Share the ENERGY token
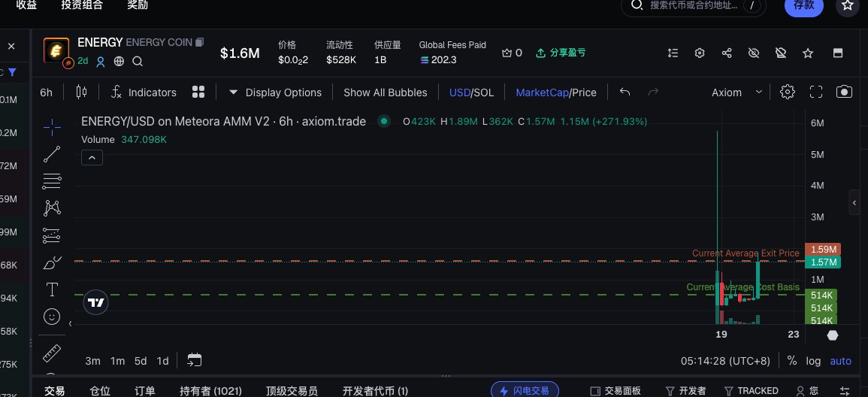 coord(727,53)
